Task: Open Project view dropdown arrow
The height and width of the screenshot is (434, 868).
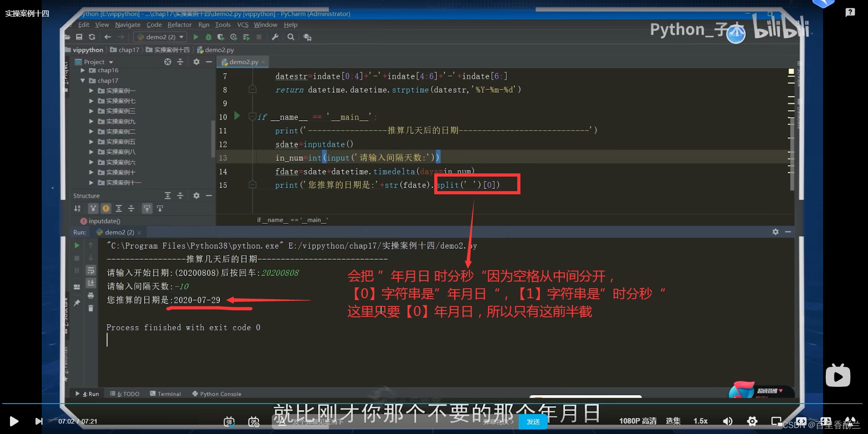Action: coord(111,62)
